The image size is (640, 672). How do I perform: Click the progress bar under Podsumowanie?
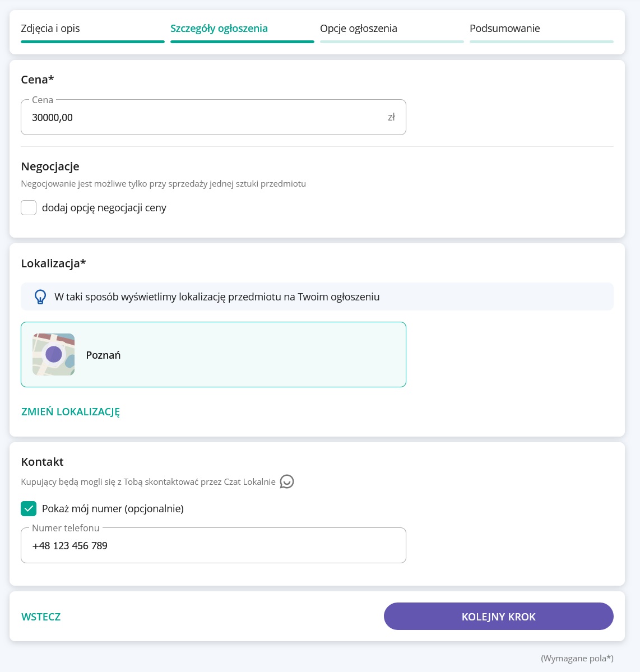coord(541,41)
